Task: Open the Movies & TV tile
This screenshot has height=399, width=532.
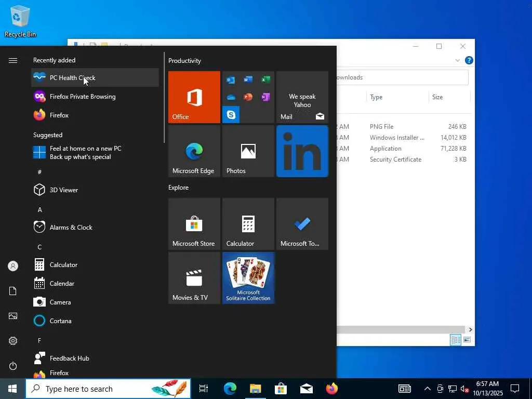Action: point(194,278)
